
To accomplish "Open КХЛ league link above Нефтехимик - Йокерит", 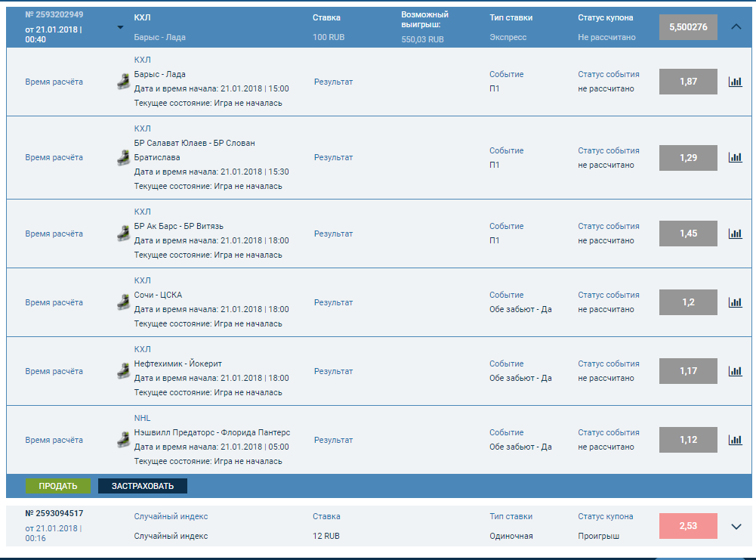I will click(x=142, y=349).
